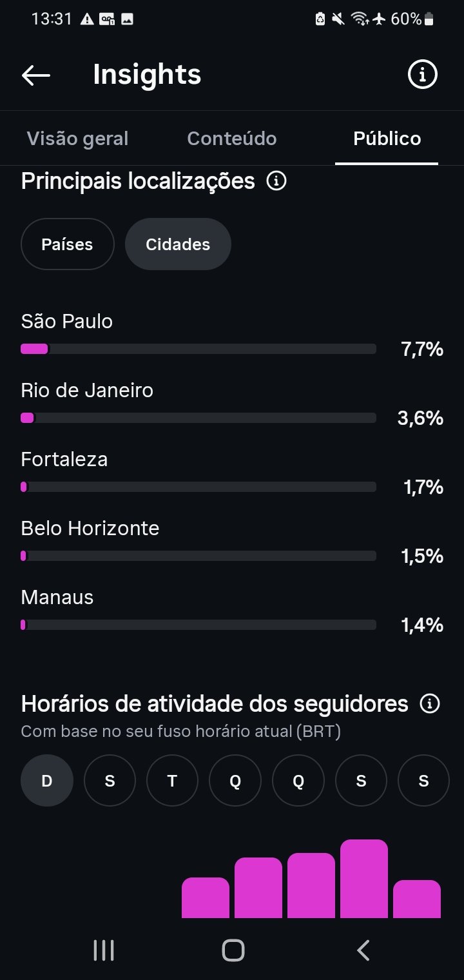Select the T (terça) day button
The height and width of the screenshot is (980, 464).
(x=172, y=781)
